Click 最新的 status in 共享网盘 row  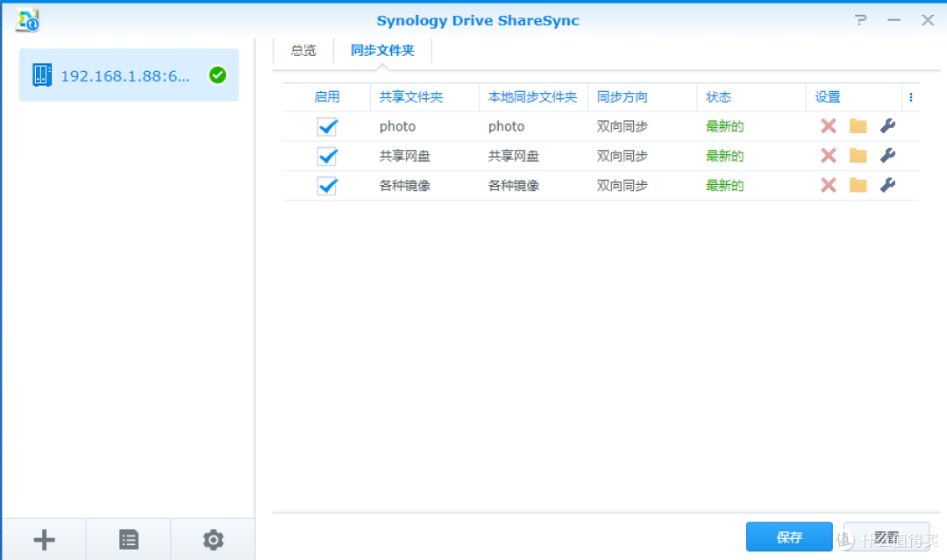(x=725, y=156)
